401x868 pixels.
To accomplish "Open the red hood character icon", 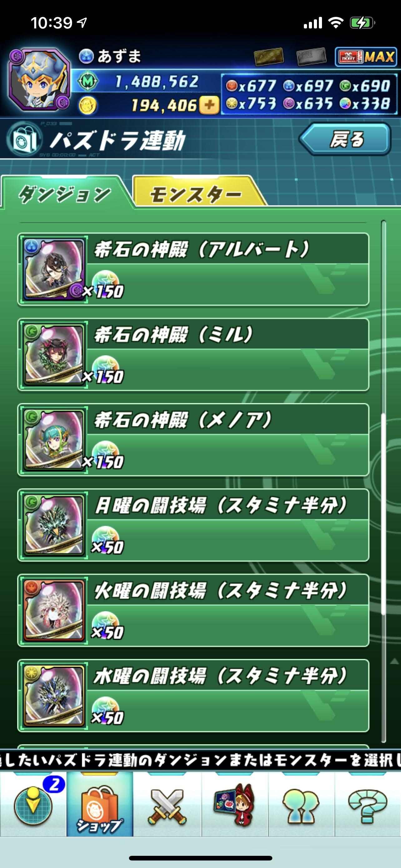I will click(x=234, y=805).
